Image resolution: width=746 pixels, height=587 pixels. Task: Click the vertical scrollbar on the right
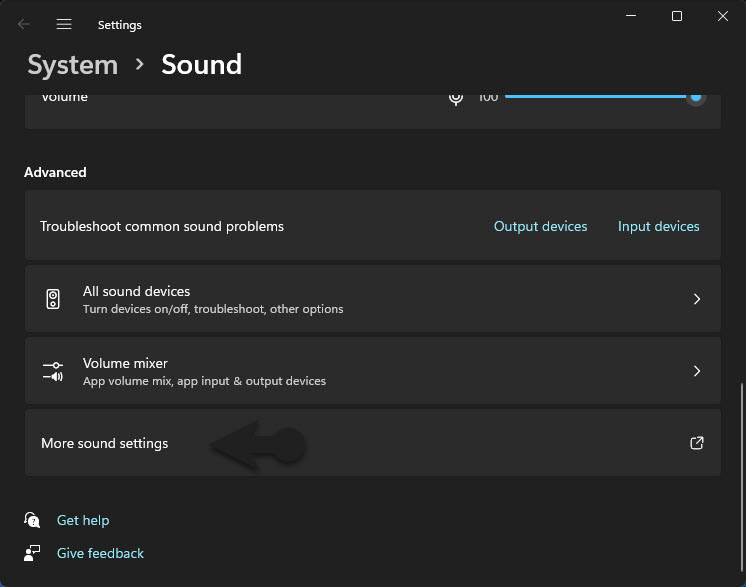[740, 430]
